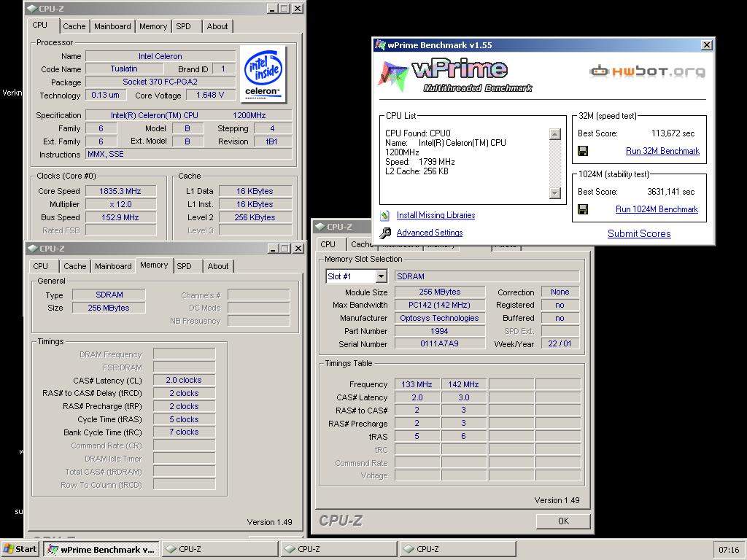Click the Windows Start button
The width and height of the screenshot is (747, 560).
pyautogui.click(x=20, y=549)
